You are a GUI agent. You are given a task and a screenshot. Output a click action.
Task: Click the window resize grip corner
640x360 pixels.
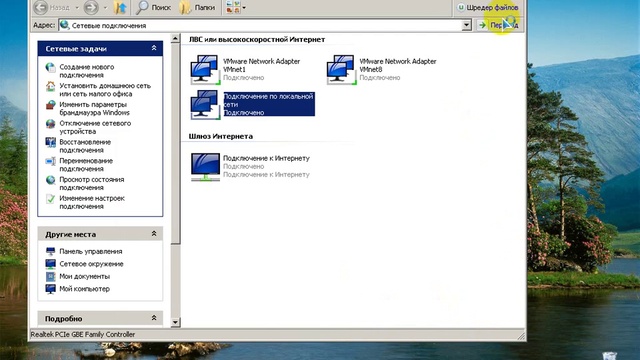coord(521,336)
